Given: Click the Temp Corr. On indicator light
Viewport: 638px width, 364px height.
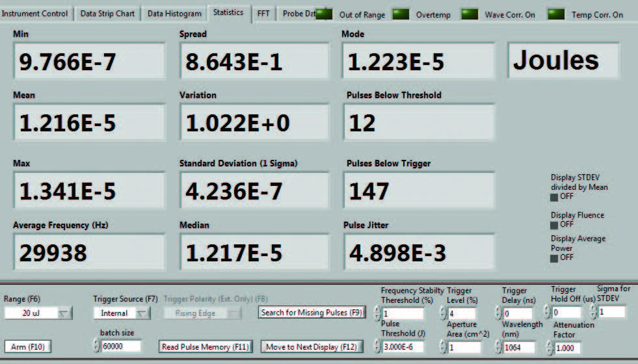Looking at the screenshot, I should [555, 14].
